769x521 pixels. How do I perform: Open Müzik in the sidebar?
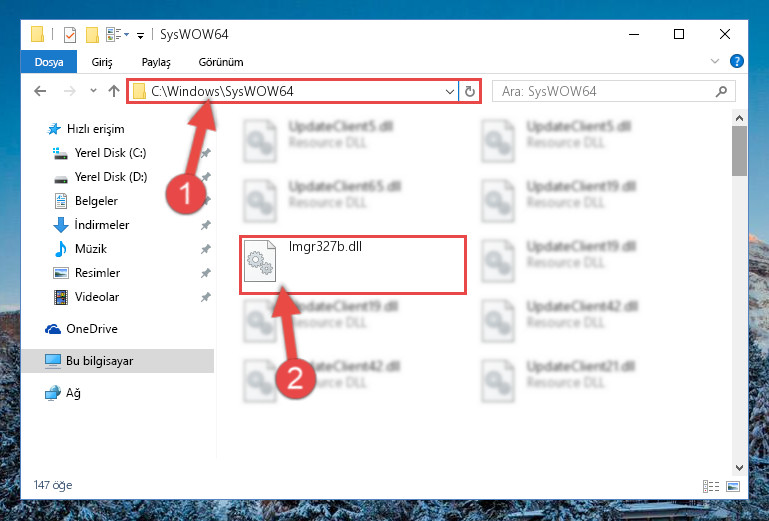click(91, 249)
